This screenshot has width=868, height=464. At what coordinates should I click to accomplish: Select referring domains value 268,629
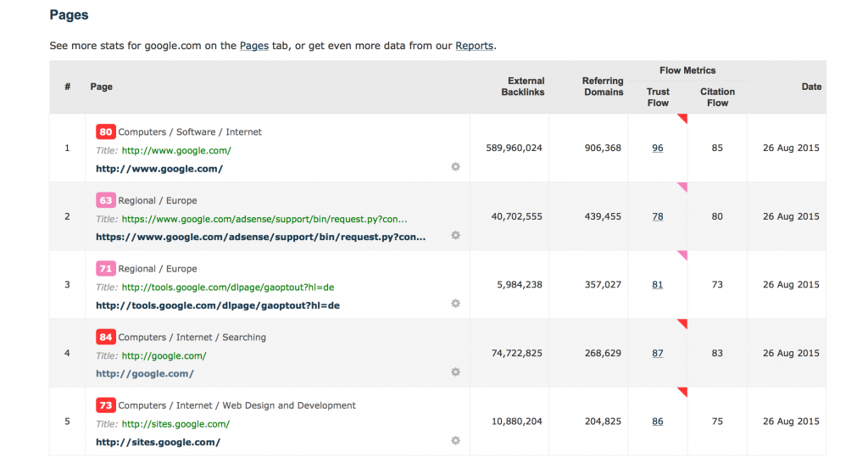pos(603,353)
